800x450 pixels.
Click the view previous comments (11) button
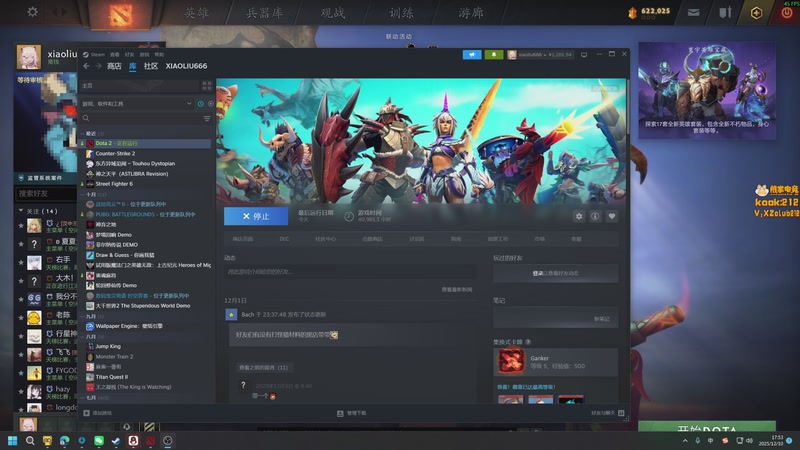click(x=263, y=367)
